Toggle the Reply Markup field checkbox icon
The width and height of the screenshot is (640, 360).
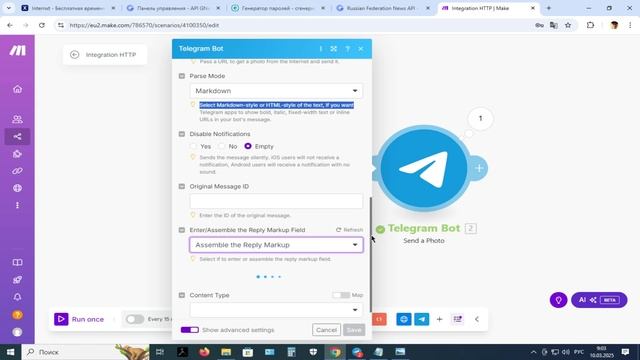pos(182,230)
